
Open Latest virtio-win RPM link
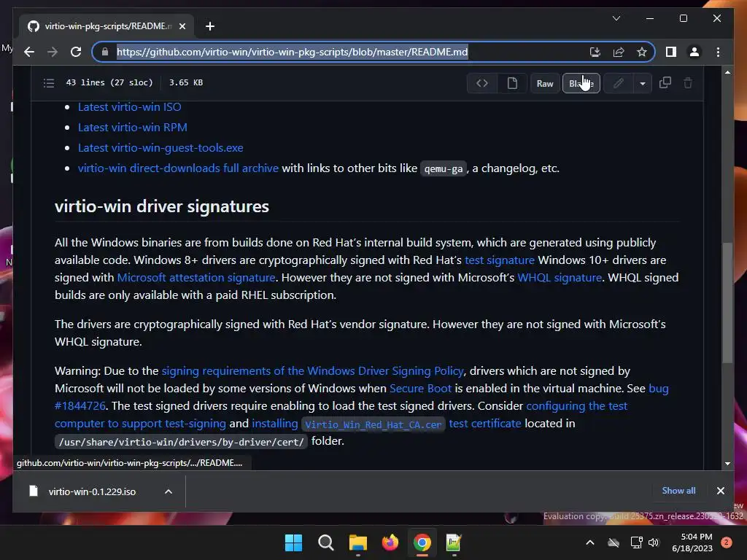[x=133, y=128]
